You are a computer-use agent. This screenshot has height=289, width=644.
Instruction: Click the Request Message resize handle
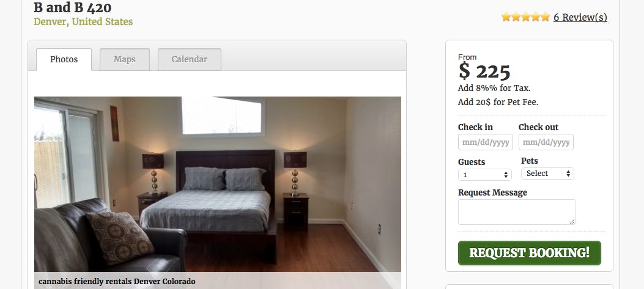coord(572,222)
